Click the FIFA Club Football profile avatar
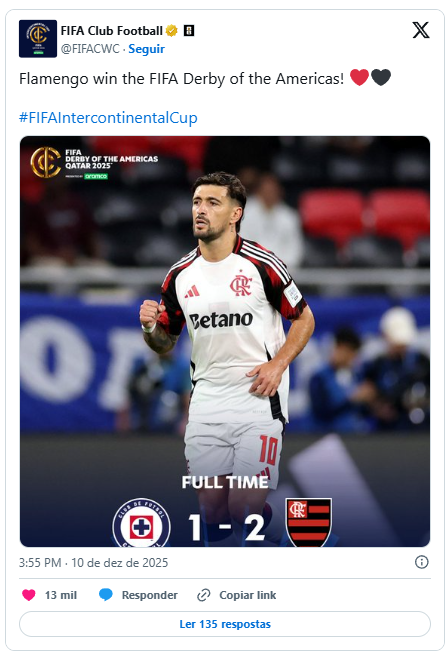 click(38, 39)
